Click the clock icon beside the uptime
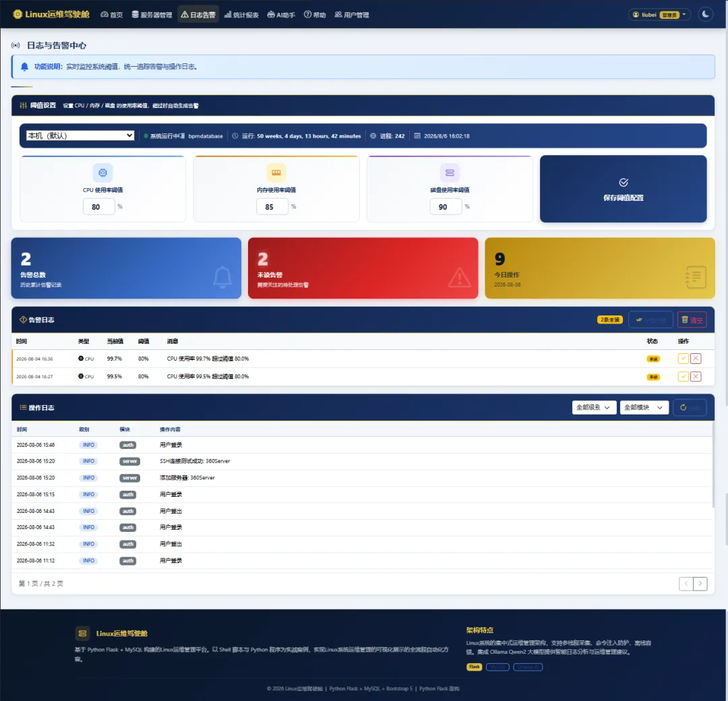 click(235, 136)
